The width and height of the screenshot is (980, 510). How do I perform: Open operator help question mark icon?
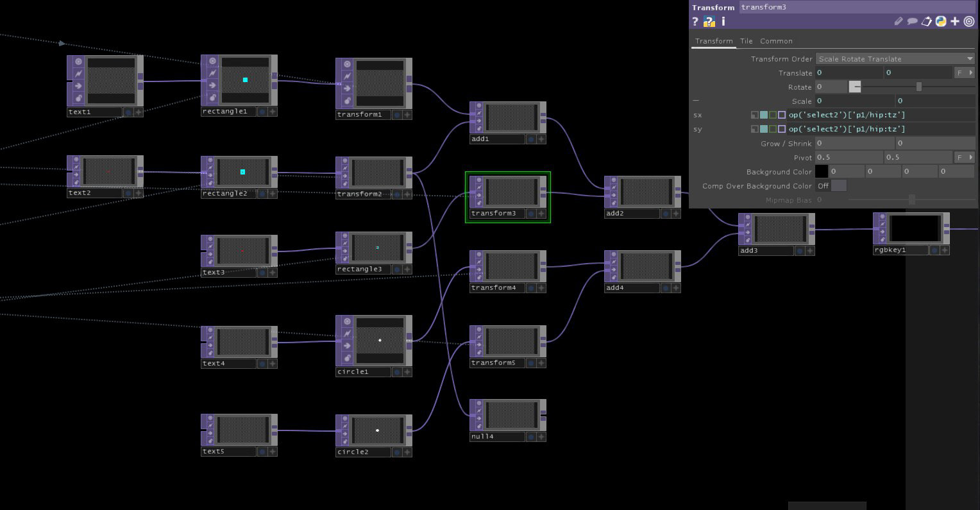pyautogui.click(x=695, y=22)
